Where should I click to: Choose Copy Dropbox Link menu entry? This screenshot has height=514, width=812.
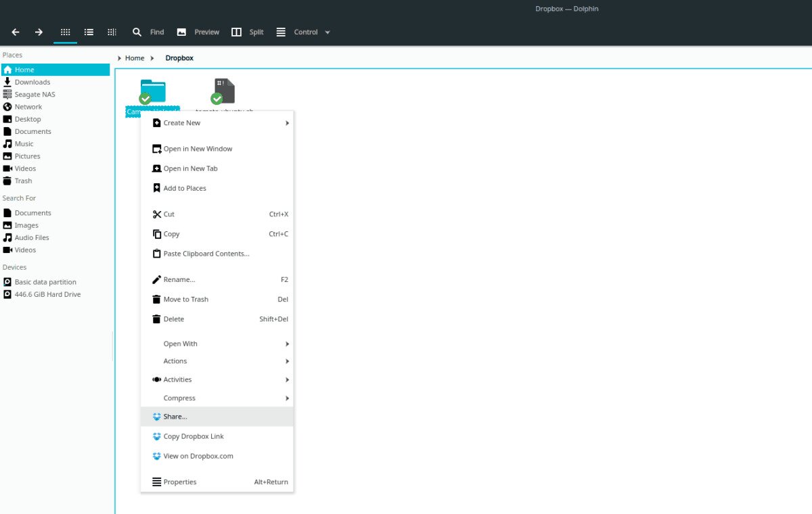click(193, 436)
